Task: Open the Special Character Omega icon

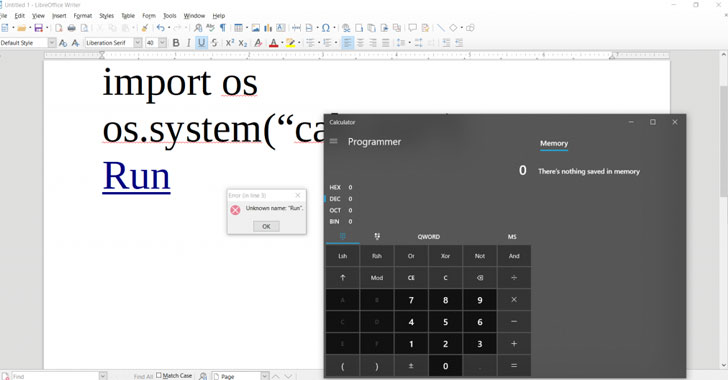Action: [326, 28]
